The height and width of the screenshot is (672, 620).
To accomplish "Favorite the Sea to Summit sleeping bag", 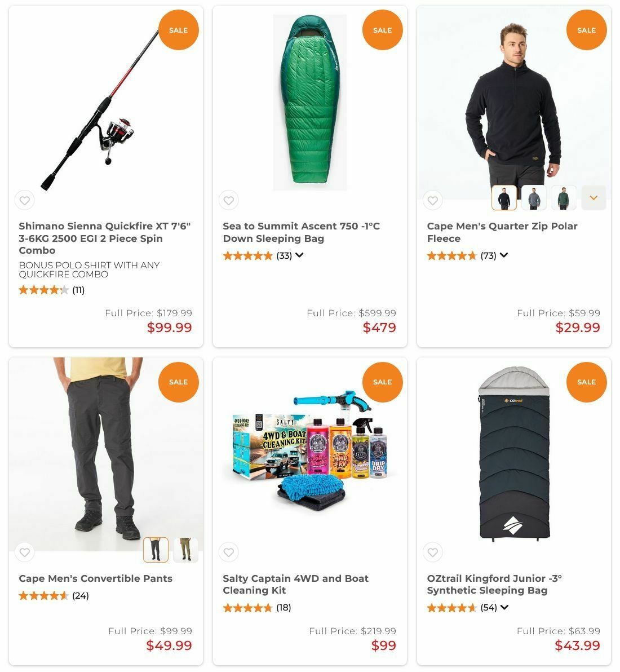I will click(229, 200).
